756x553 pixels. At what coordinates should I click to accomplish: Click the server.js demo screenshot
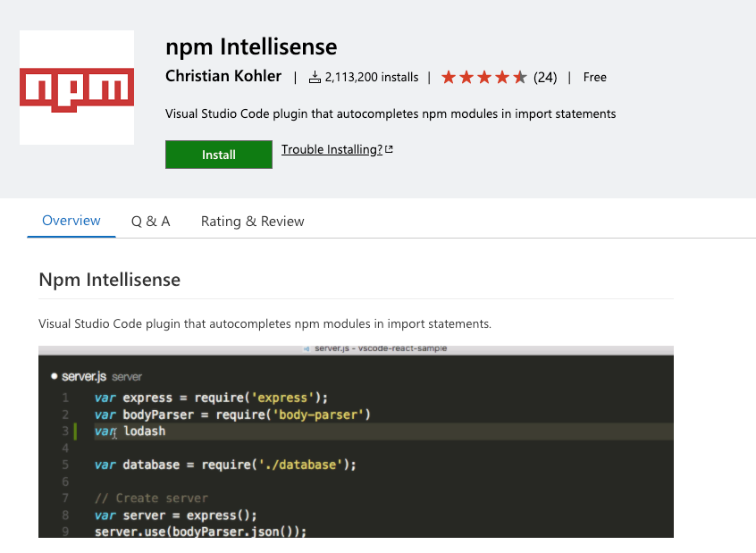[356, 441]
